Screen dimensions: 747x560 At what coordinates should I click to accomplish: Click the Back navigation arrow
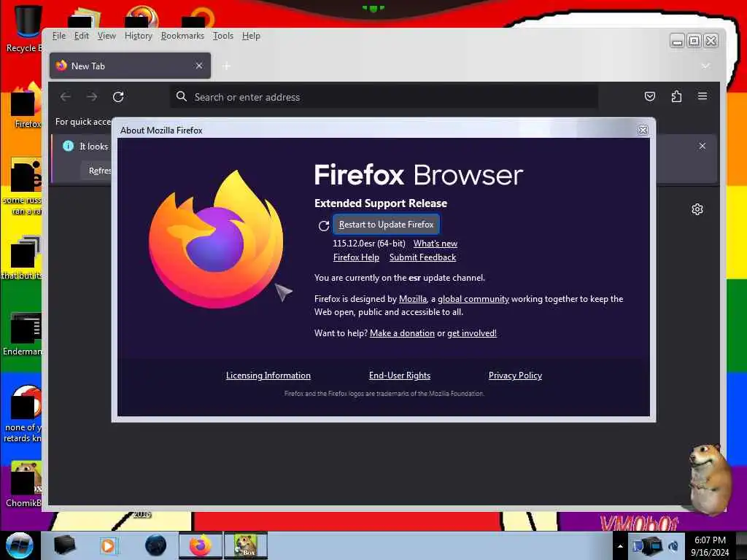66,97
